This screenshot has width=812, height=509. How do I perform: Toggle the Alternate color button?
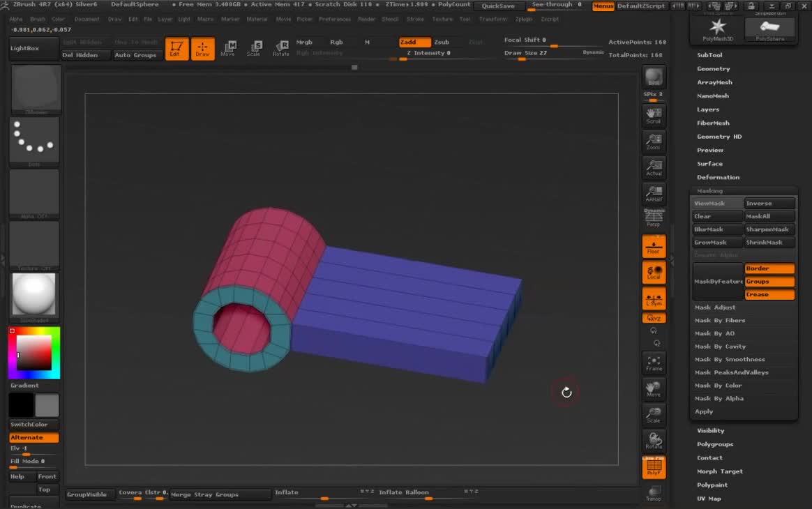(34, 438)
